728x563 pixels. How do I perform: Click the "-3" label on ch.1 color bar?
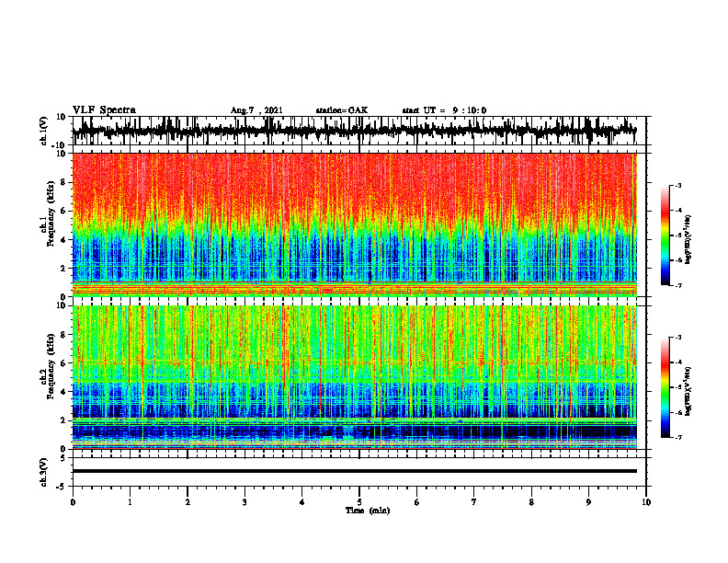(678, 186)
